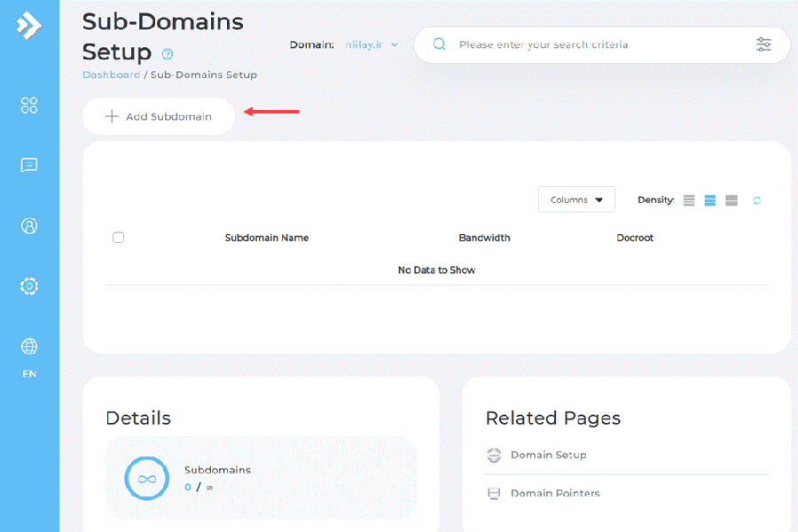Open search filter options icon
The width and height of the screenshot is (798, 532).
pos(763,44)
